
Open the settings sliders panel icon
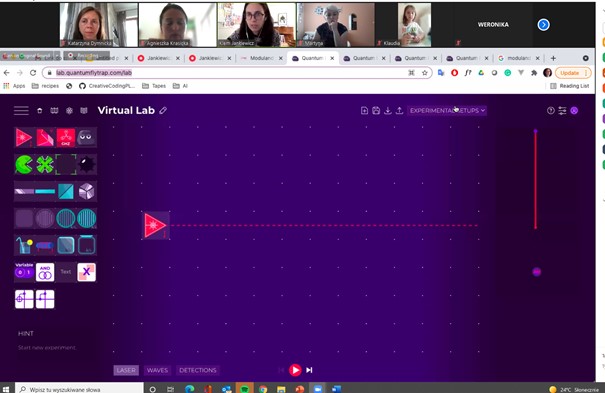click(562, 111)
